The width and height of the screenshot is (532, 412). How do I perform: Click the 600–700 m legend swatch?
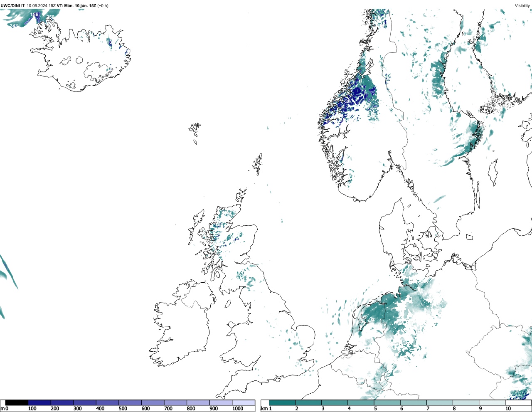point(153,402)
